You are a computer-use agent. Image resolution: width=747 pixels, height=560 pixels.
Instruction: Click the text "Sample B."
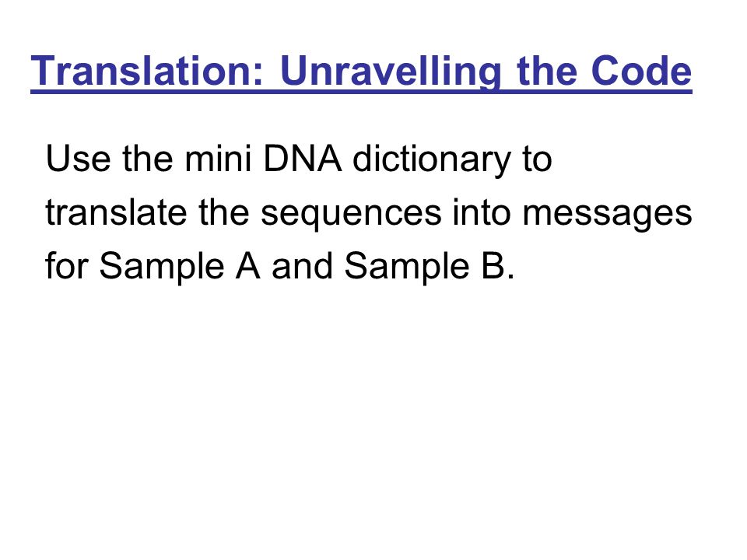[430, 267]
